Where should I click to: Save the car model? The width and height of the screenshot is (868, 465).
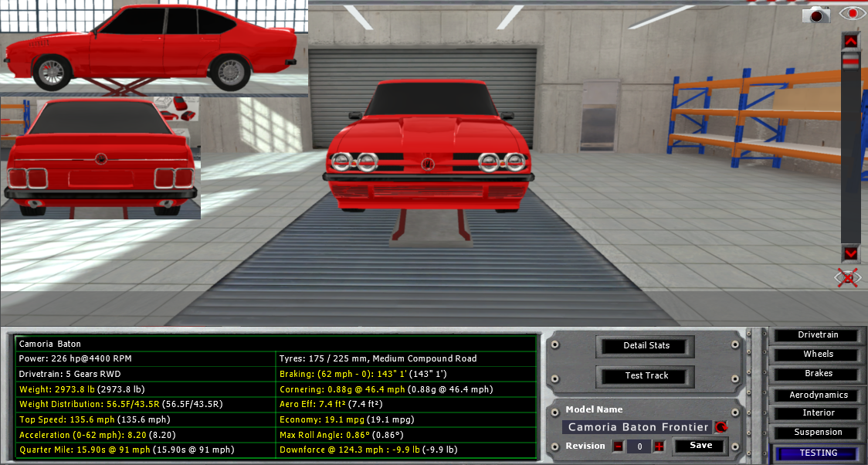pos(701,446)
